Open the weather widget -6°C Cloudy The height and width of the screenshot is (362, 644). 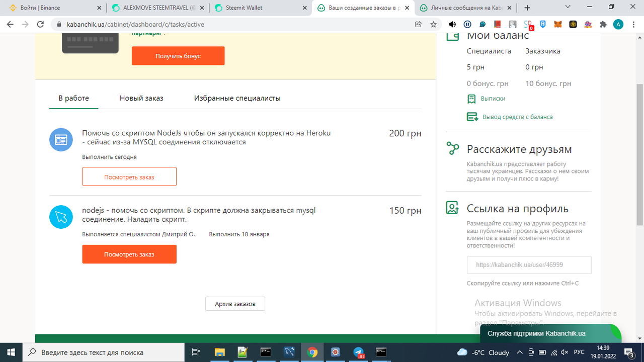pyautogui.click(x=483, y=352)
